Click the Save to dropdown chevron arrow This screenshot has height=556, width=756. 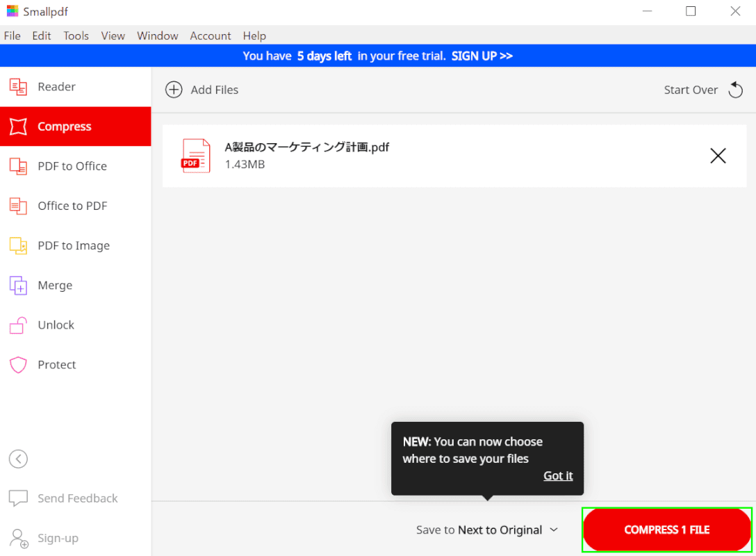coord(554,530)
